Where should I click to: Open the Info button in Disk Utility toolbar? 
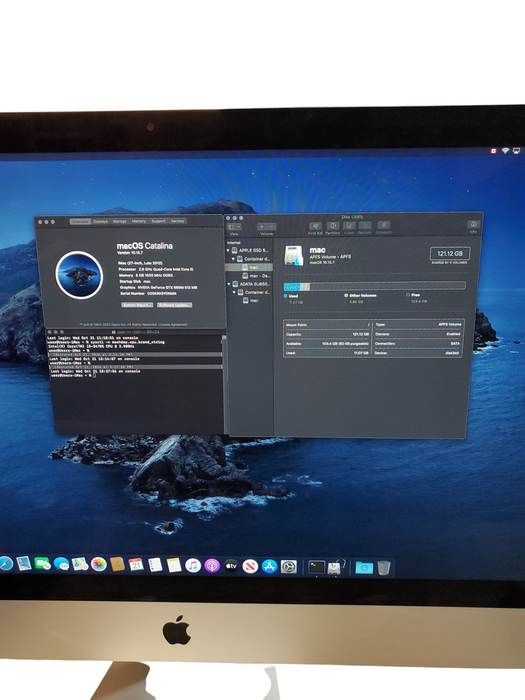coord(473,225)
